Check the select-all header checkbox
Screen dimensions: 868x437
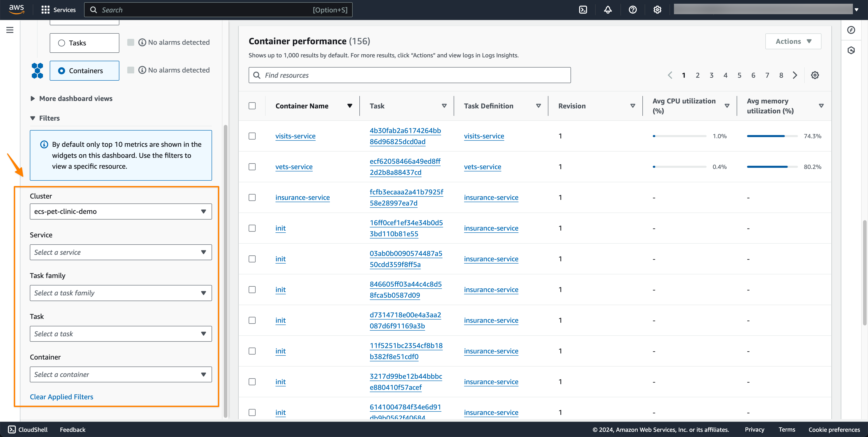(x=252, y=106)
